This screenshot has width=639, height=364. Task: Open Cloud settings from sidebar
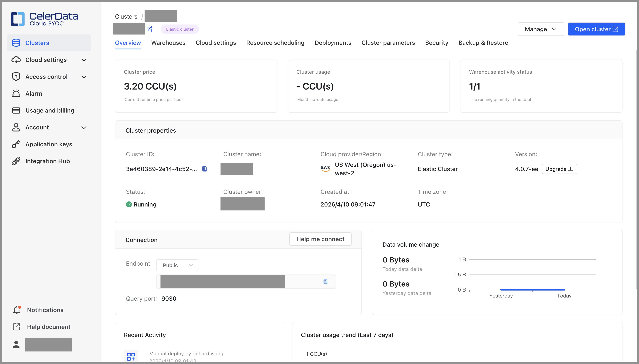[46, 60]
